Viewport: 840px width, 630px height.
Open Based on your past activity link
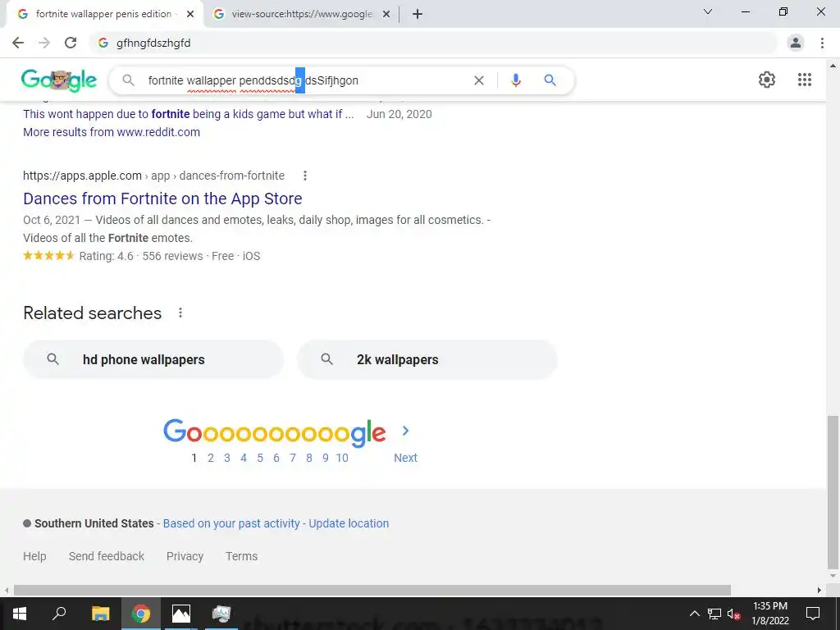pyautogui.click(x=231, y=523)
